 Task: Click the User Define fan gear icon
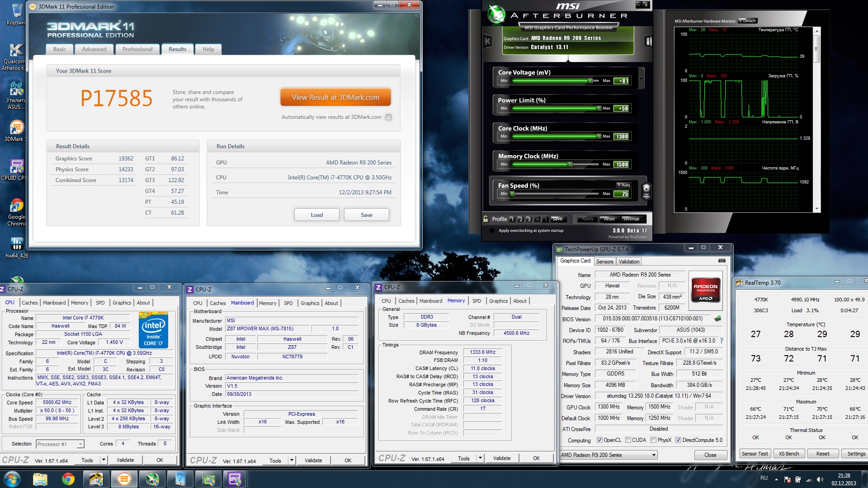click(646, 190)
